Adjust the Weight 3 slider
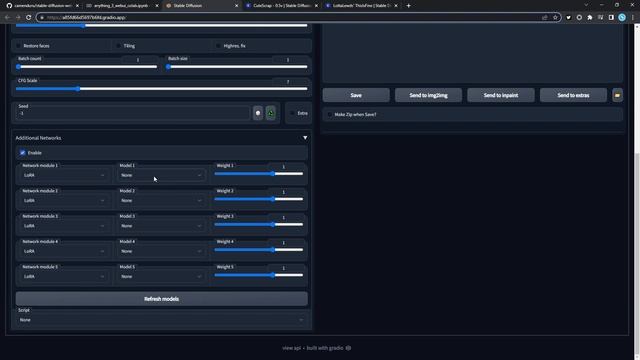The width and height of the screenshot is (640, 360). 259,224
